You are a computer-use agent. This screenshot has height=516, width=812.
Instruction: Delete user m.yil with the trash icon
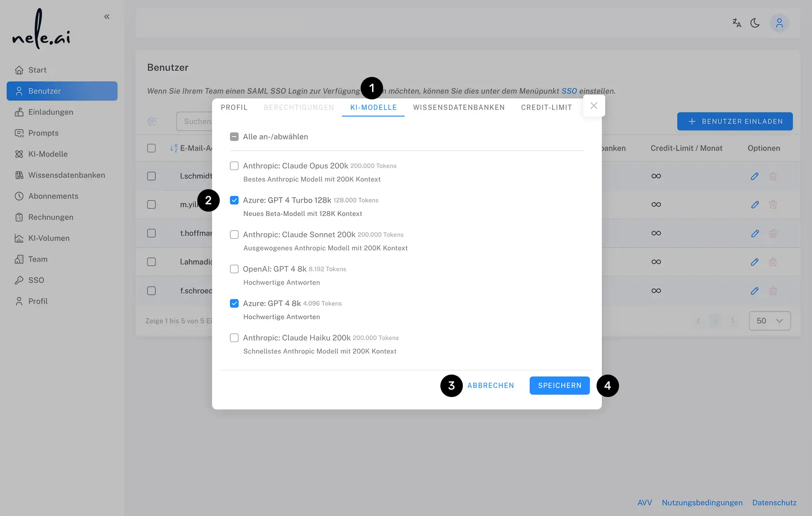(773, 204)
